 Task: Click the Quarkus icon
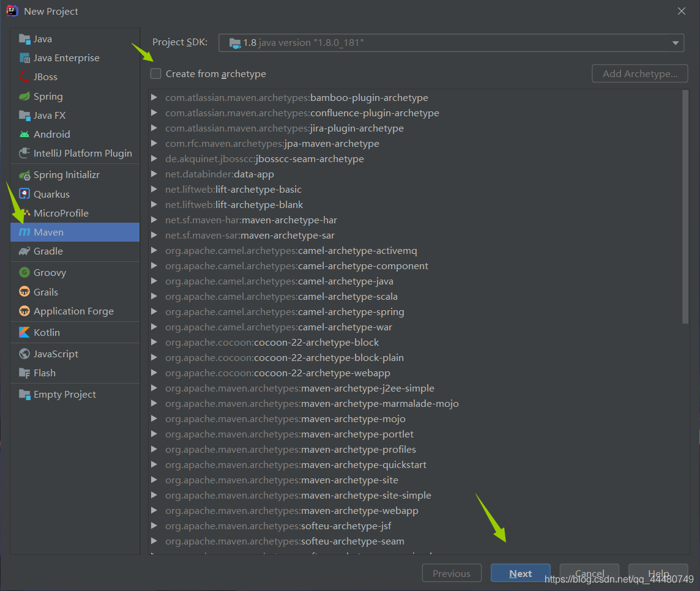tap(24, 194)
